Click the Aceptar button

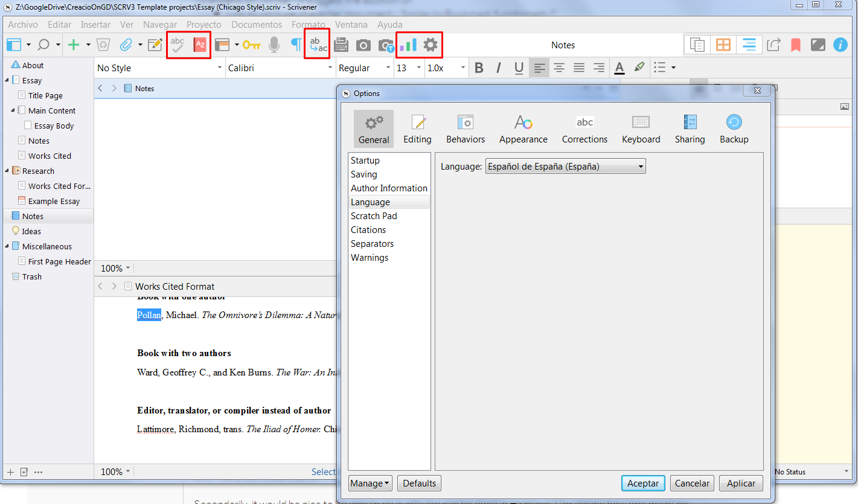click(x=643, y=483)
